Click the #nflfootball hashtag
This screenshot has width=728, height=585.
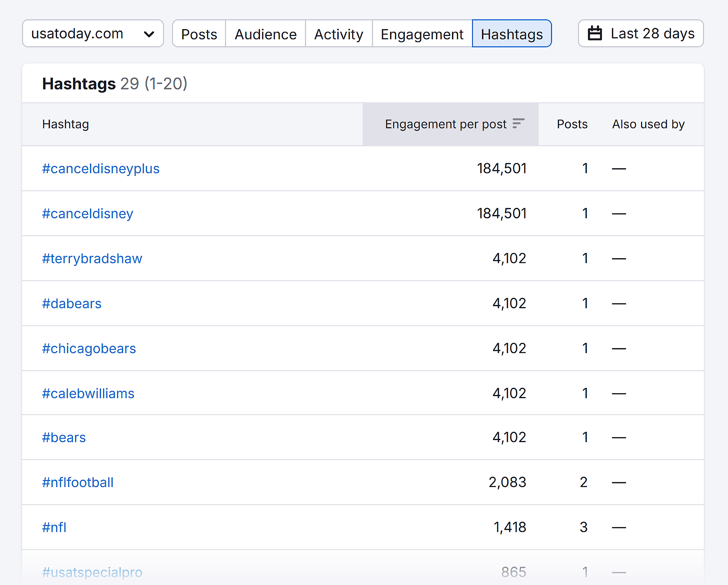coord(78,482)
